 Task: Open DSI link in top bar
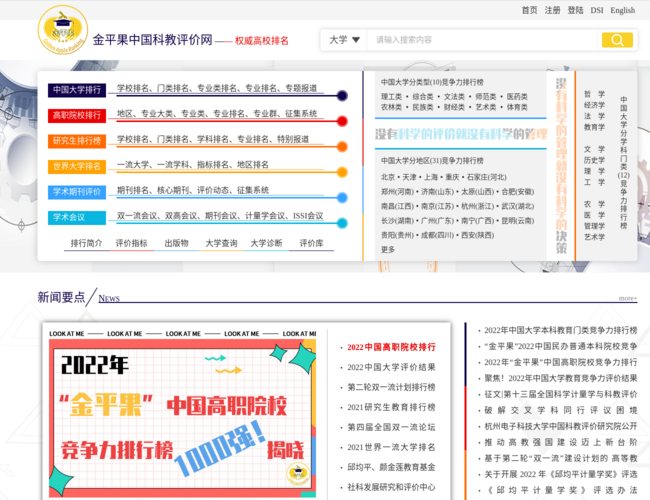pos(597,10)
